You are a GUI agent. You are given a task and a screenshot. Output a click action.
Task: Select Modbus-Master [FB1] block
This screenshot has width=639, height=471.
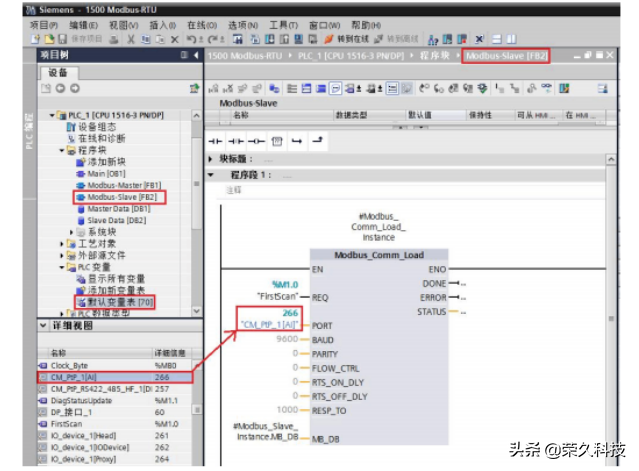(124, 185)
